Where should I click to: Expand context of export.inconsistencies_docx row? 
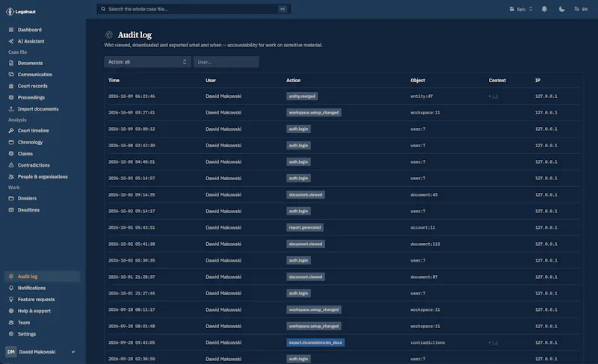point(493,342)
